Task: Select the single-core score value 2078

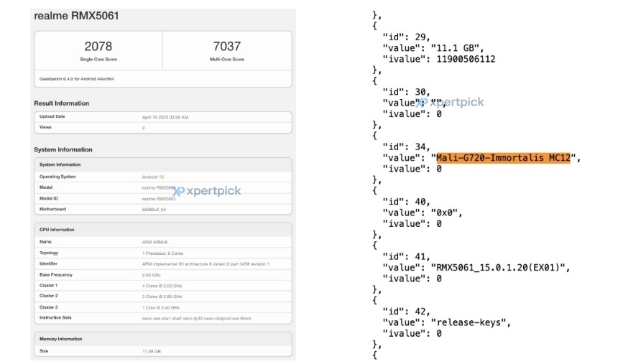Action: coord(98,47)
